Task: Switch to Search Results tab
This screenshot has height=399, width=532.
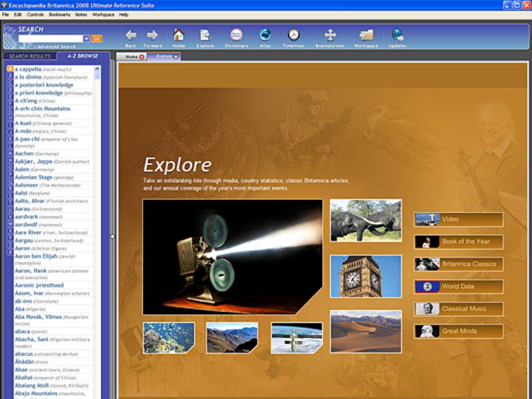Action: coord(29,57)
